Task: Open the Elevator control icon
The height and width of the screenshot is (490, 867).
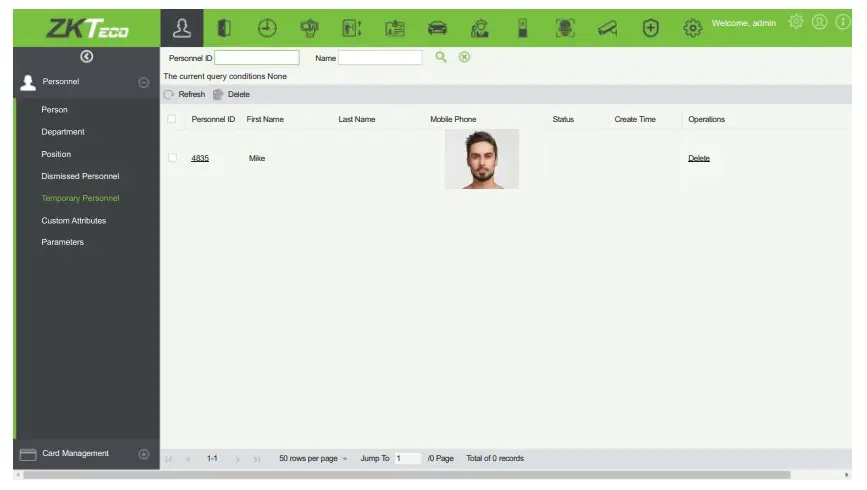Action: 352,28
